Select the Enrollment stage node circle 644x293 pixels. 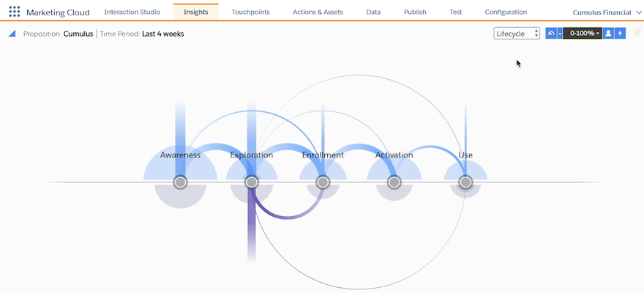point(323,182)
